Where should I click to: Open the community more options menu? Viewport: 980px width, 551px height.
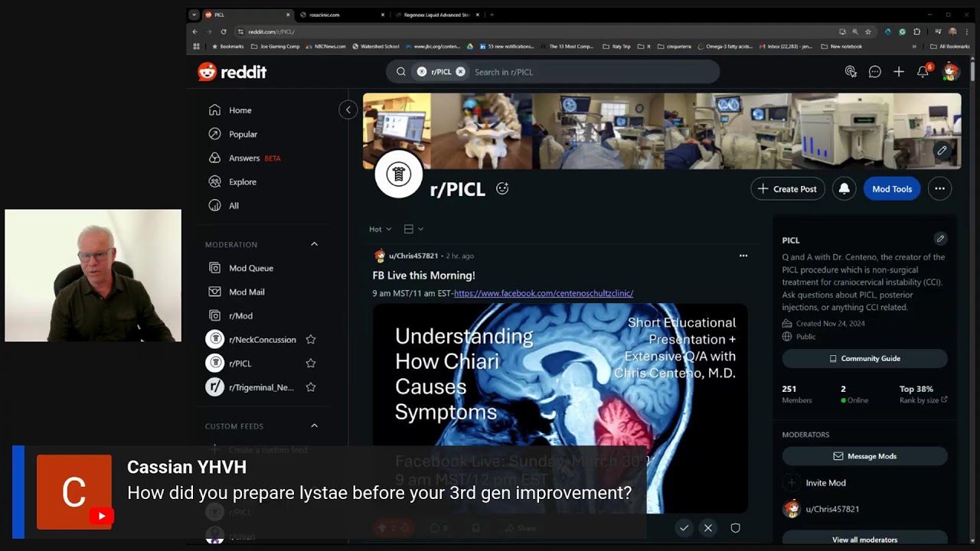tap(939, 189)
